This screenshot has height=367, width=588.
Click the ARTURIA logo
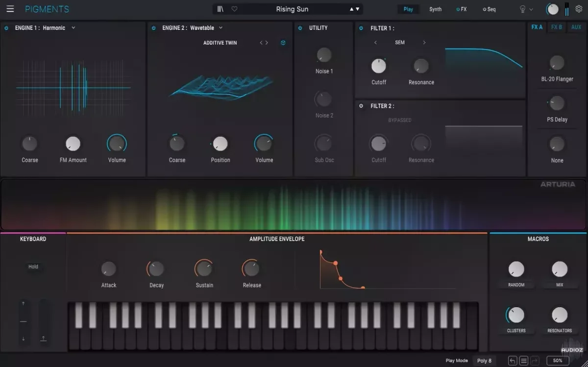[x=558, y=185]
